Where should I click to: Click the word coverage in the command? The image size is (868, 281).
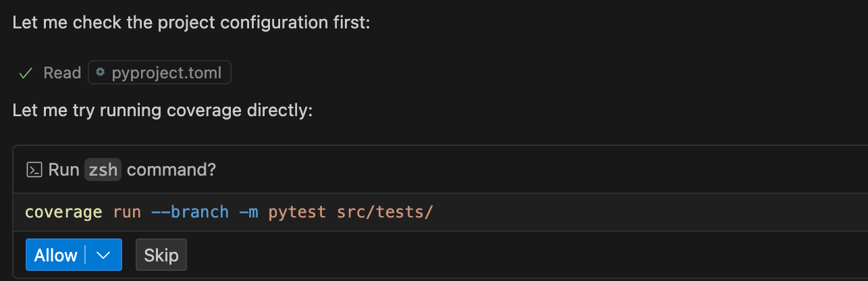click(63, 212)
